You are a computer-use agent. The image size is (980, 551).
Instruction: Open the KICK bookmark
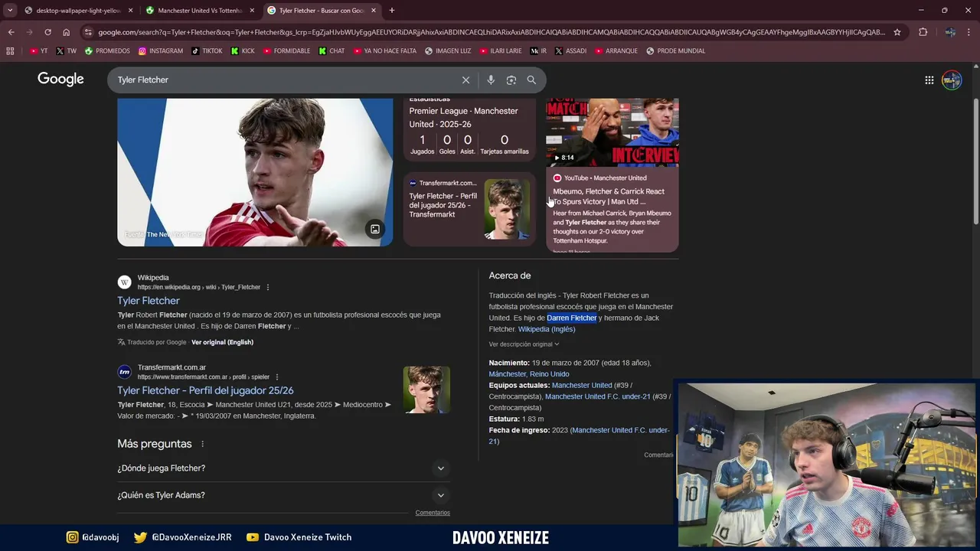tap(243, 51)
